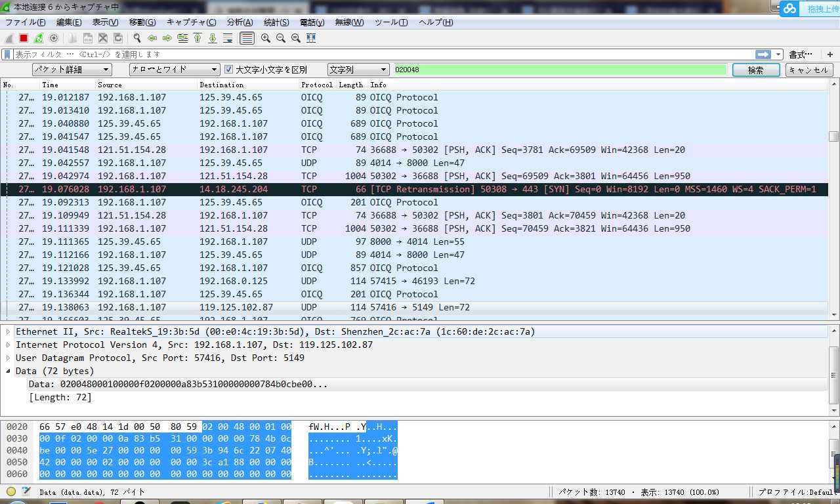Click the packet list vertical scrollbar thumb
Viewport: 840px width, 504px height.
pos(833,136)
